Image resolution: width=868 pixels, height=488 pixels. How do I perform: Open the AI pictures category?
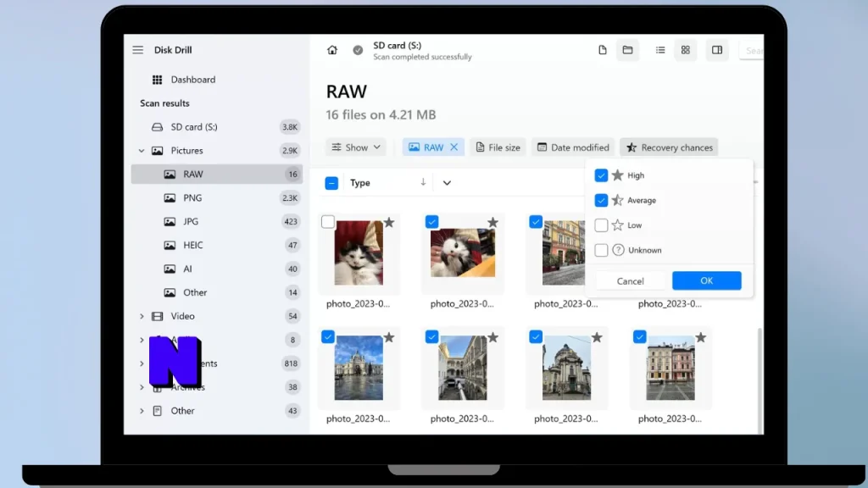(217, 269)
